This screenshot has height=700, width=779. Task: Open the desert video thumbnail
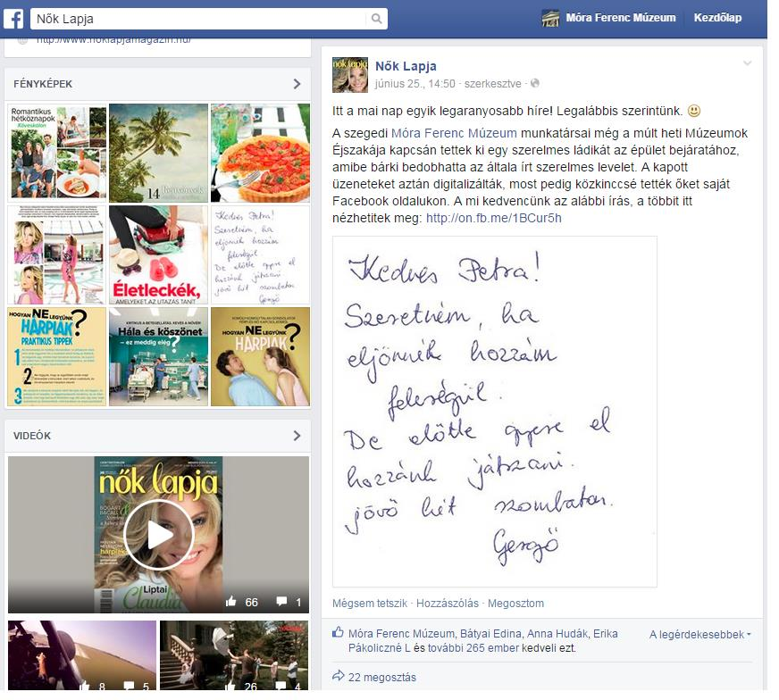click(x=82, y=654)
